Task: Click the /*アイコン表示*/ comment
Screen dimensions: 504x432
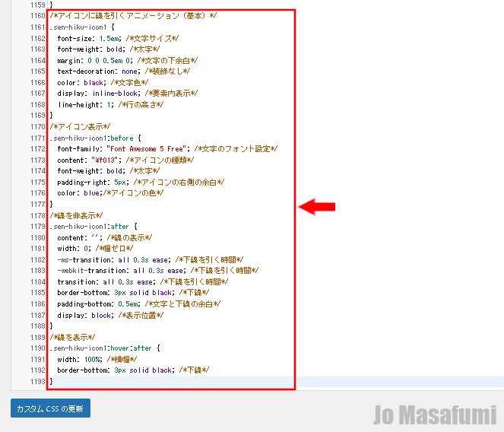Action: 80,127
